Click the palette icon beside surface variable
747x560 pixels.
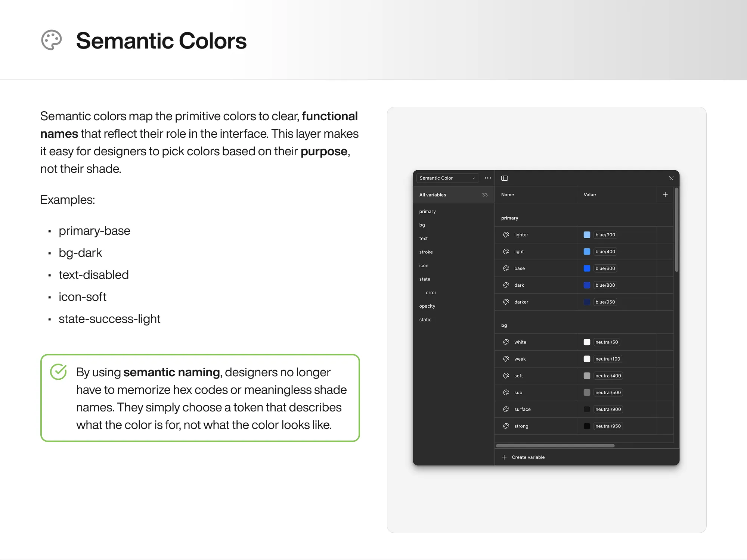506,409
